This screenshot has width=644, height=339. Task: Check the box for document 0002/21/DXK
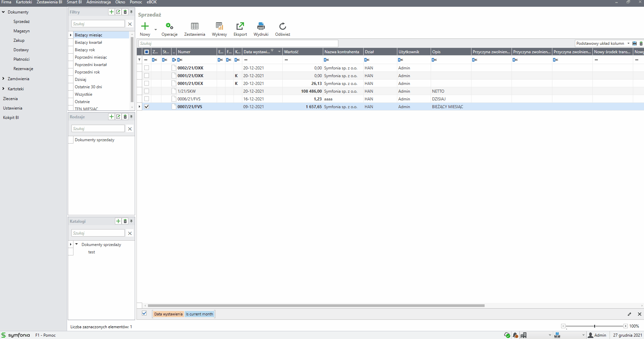click(147, 68)
